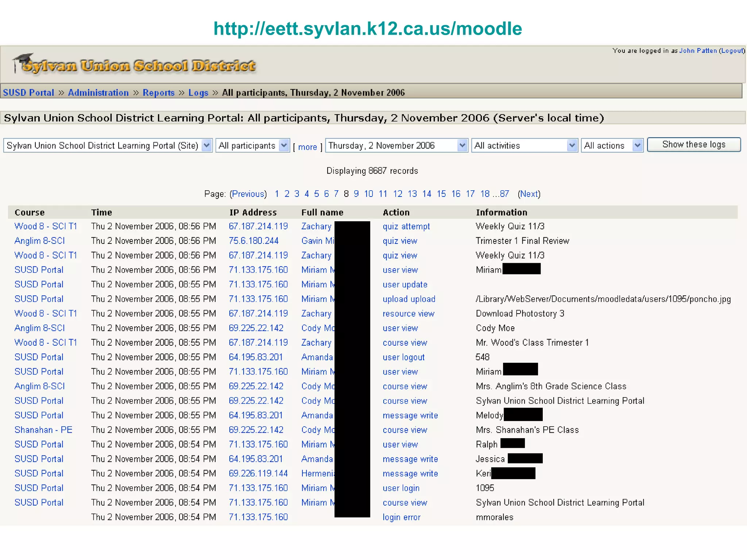Viewport: 747px width, 560px height.
Task: Click IP 69.226.119.144 in Hermenia's row
Action: click(258, 473)
